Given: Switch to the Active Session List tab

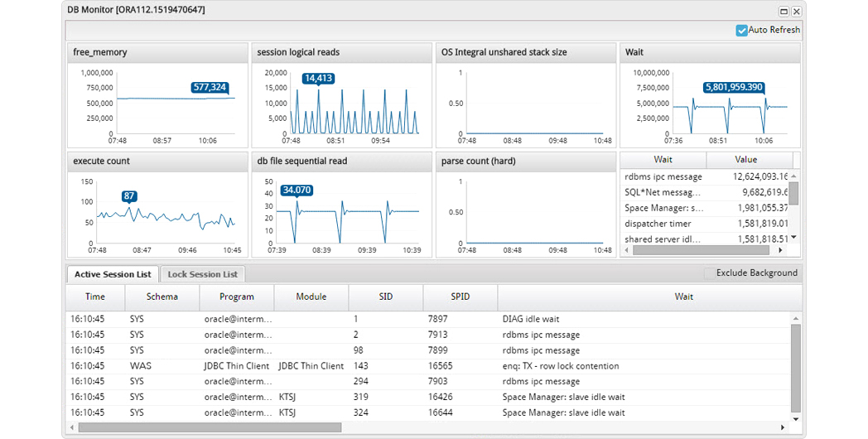Looking at the screenshot, I should click(x=113, y=274).
